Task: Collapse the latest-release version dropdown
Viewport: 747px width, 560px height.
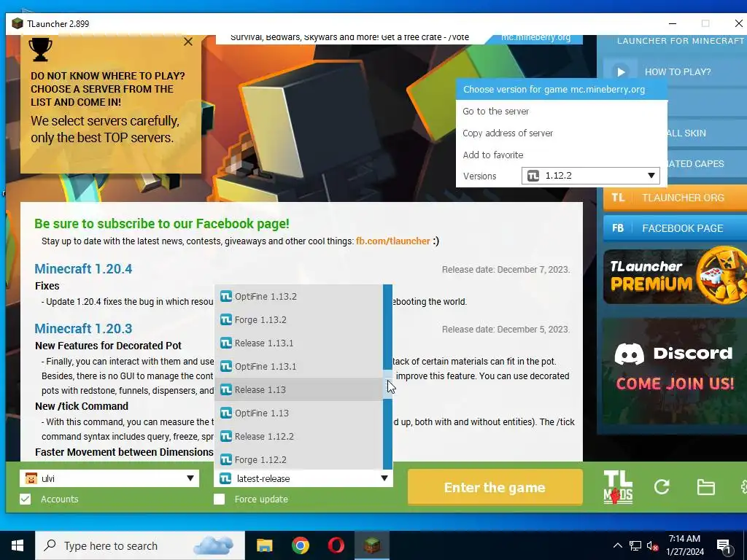Action: tap(384, 478)
